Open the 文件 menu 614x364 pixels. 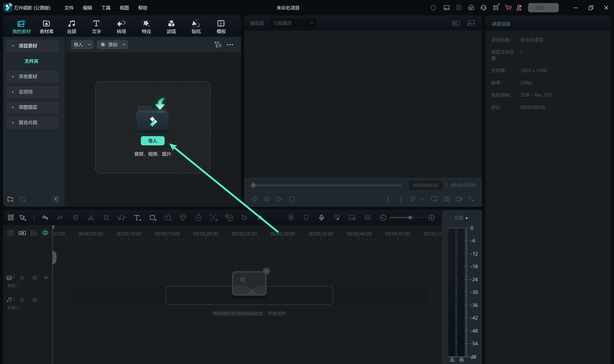[69, 8]
